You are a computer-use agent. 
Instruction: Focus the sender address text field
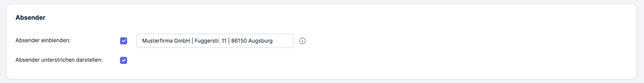215,41
